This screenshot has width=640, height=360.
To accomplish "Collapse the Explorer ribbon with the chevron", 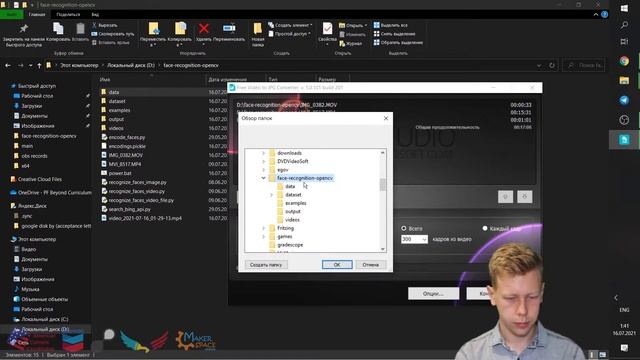I will click(x=596, y=14).
